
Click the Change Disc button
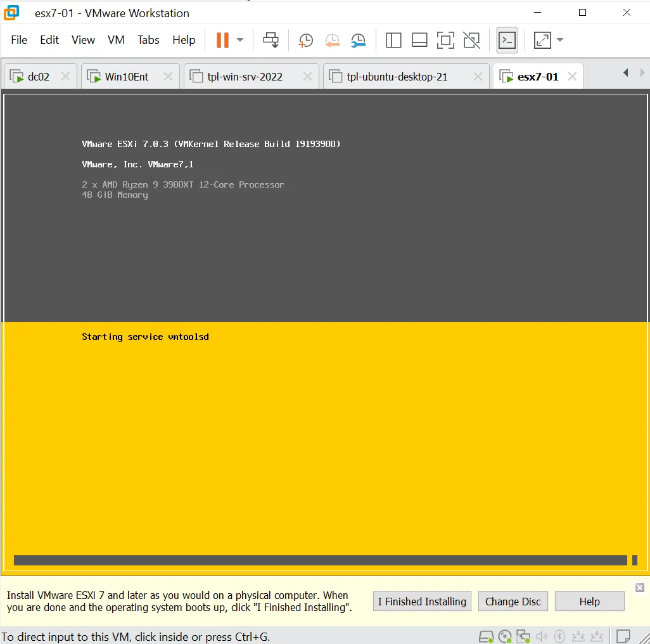(x=513, y=602)
